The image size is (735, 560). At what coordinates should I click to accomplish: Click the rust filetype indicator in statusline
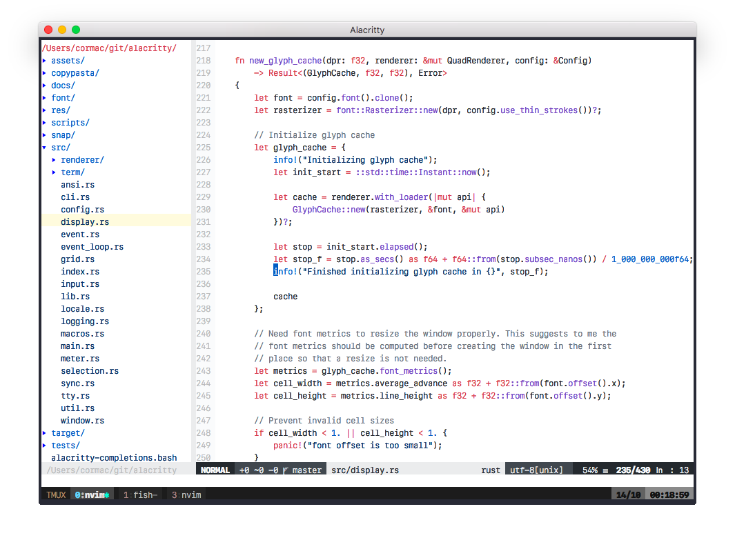pos(490,470)
